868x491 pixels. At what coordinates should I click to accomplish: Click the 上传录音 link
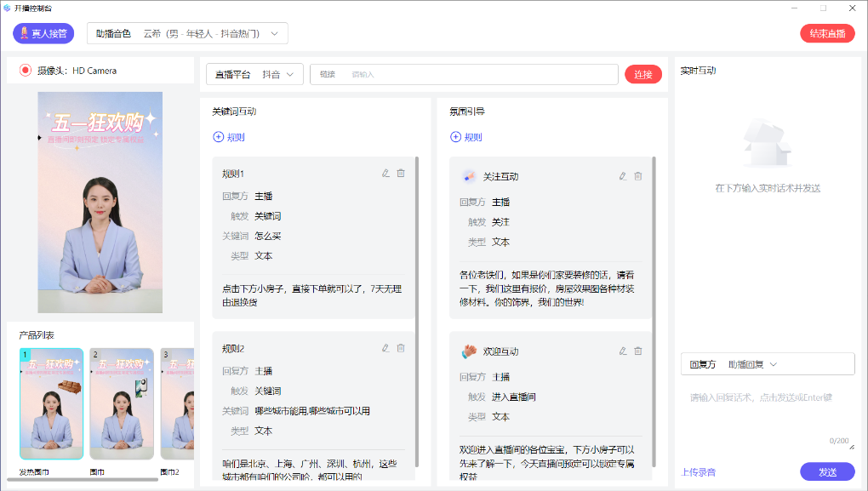tap(698, 472)
